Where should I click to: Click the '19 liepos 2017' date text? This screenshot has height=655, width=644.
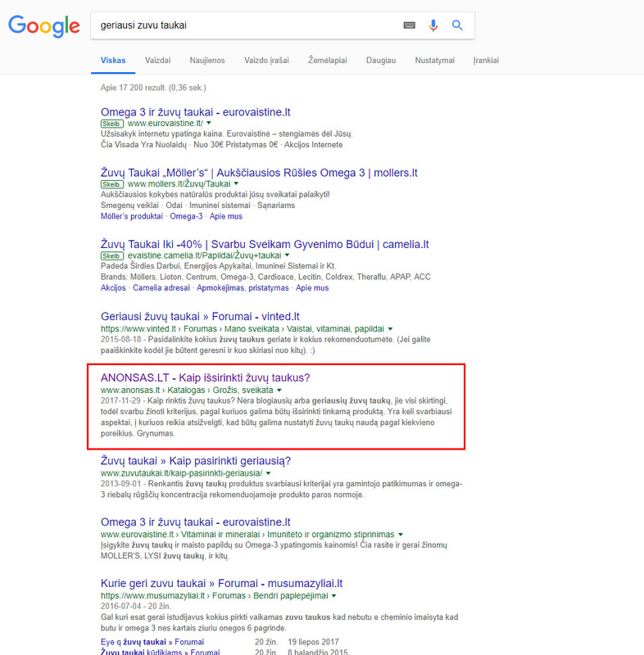pyautogui.click(x=313, y=642)
